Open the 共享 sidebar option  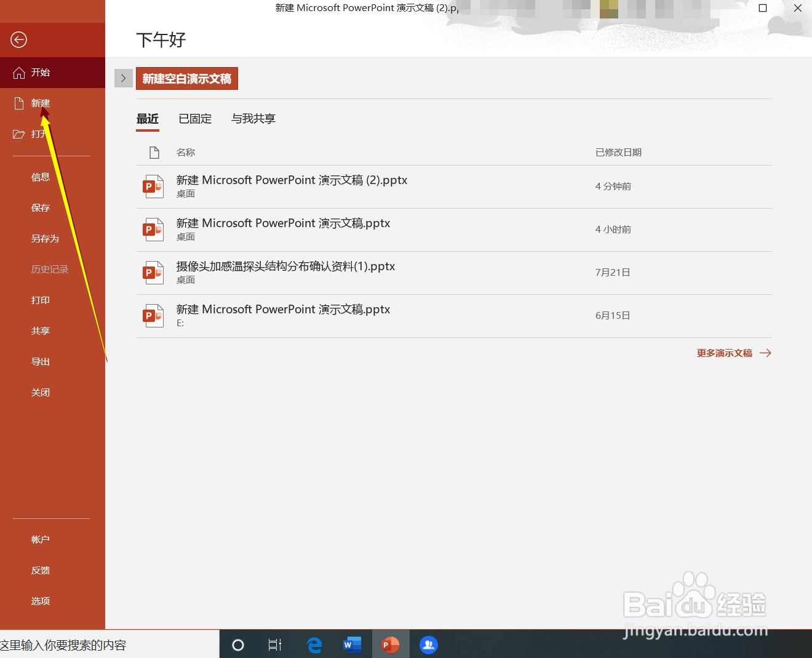(41, 331)
